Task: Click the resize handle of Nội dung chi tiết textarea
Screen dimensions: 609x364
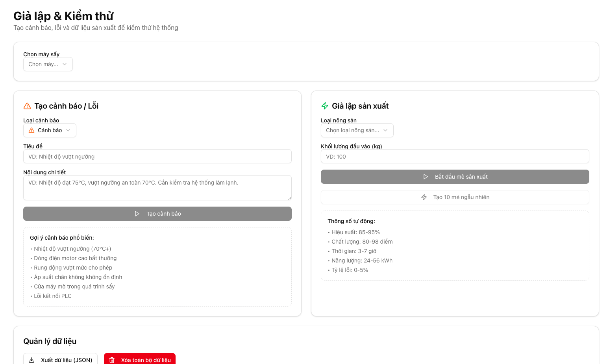Action: [x=289, y=198]
